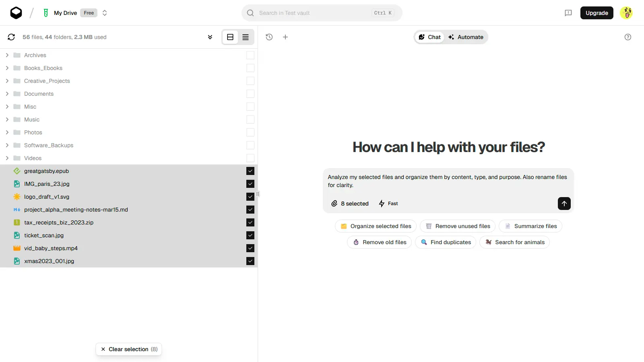Click the Search in Test vault field
The height and width of the screenshot is (362, 644).
coord(322,13)
